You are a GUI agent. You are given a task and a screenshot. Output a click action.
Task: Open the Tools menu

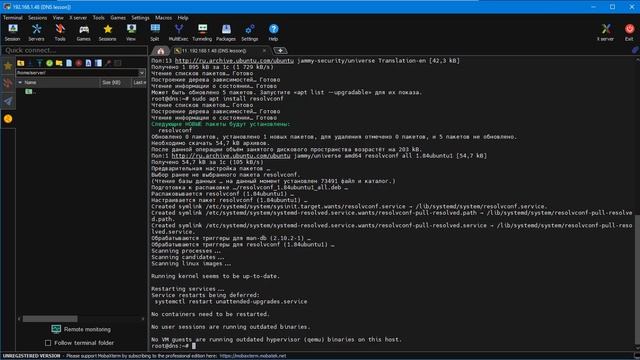pyautogui.click(x=98, y=18)
